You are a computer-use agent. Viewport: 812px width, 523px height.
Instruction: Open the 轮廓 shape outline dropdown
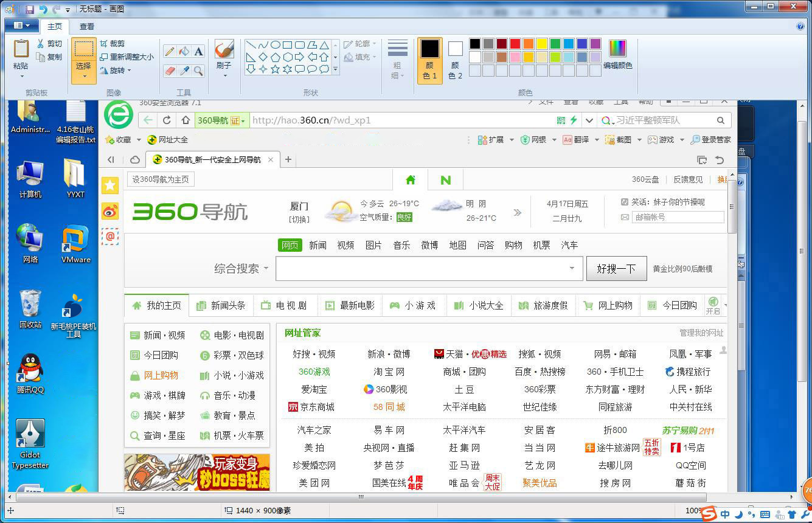(360, 44)
